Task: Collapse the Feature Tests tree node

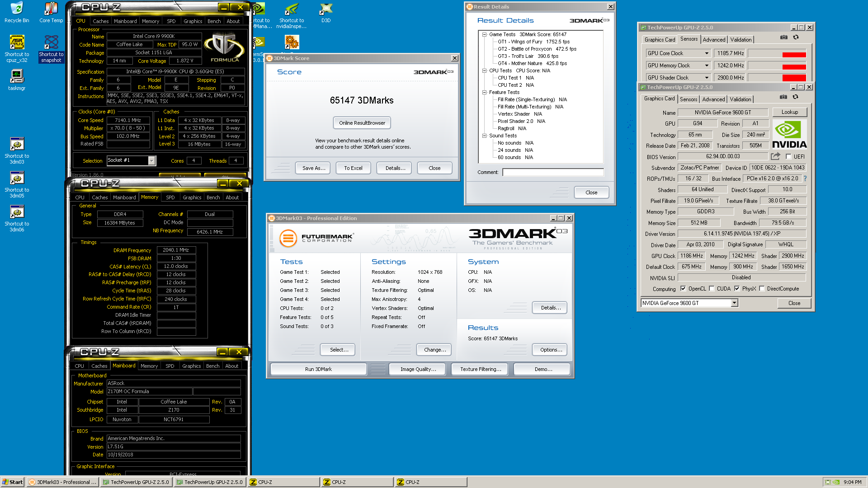Action: coord(484,92)
